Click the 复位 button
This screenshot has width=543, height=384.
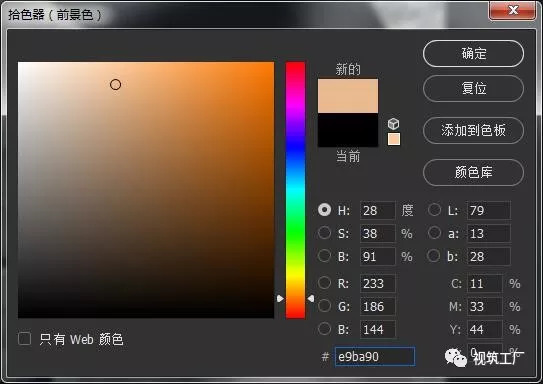point(473,89)
